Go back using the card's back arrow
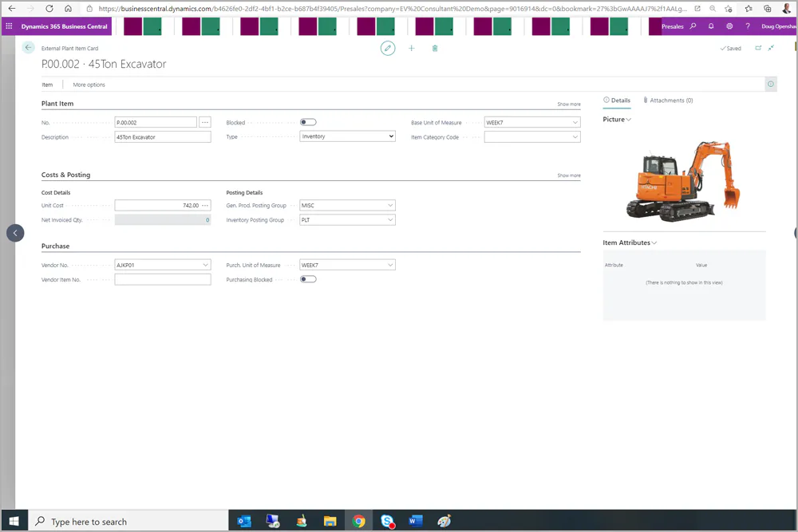The image size is (798, 532). tap(29, 48)
